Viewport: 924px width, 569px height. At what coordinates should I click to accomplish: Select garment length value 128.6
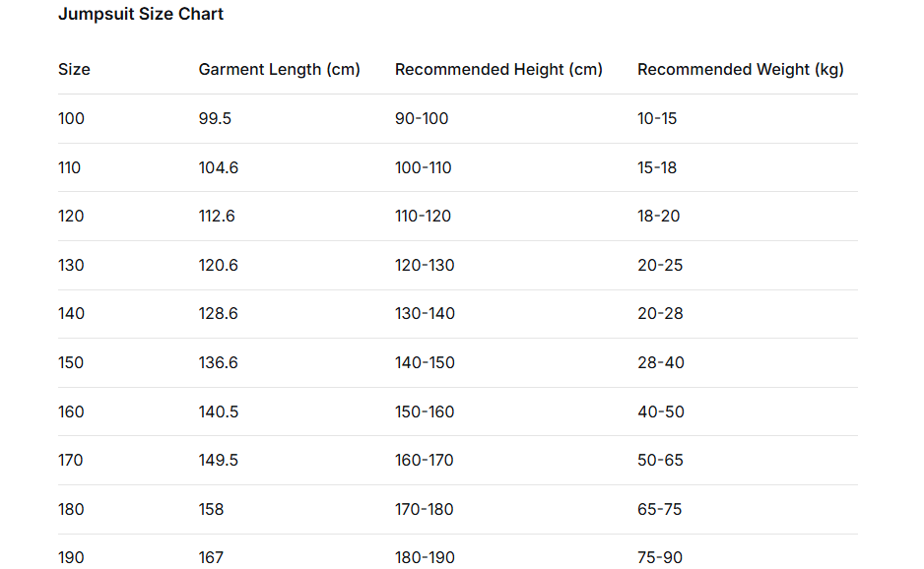219,313
